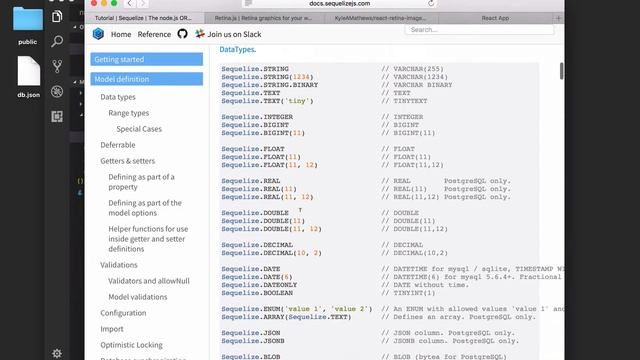Open Debug icon in VS Code activity bar

tap(57, 91)
